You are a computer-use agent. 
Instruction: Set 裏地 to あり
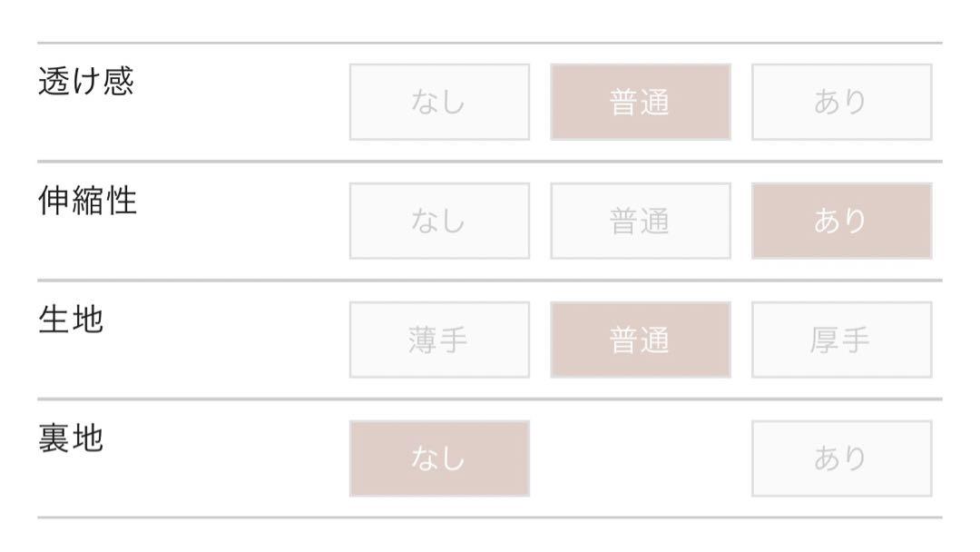click(x=842, y=458)
